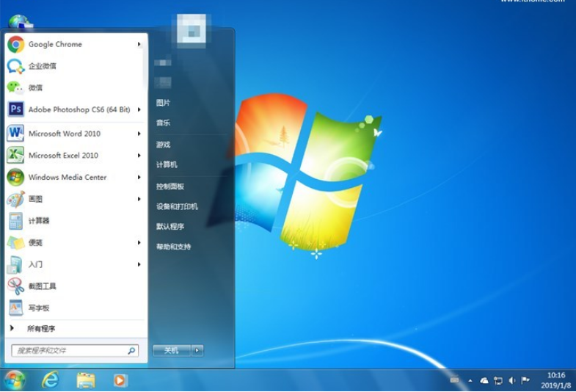Open Internet Explorer from the taskbar
The width and height of the screenshot is (576, 392).
[x=50, y=380]
